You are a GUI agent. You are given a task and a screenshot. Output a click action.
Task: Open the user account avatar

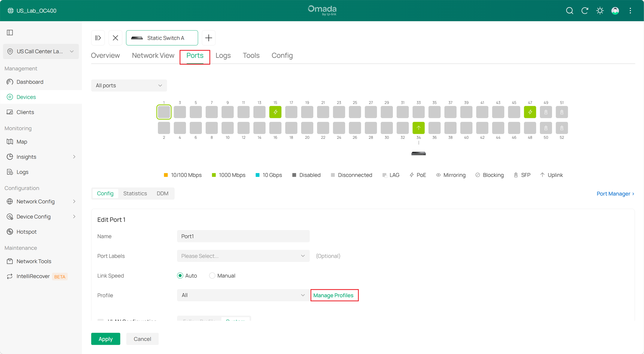[x=615, y=10]
